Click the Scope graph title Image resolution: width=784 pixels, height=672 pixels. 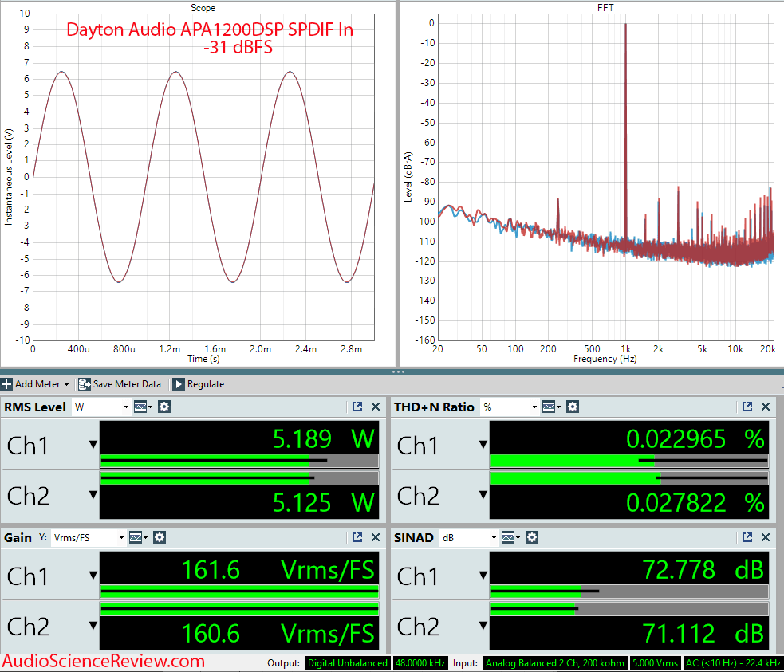pyautogui.click(x=203, y=7)
